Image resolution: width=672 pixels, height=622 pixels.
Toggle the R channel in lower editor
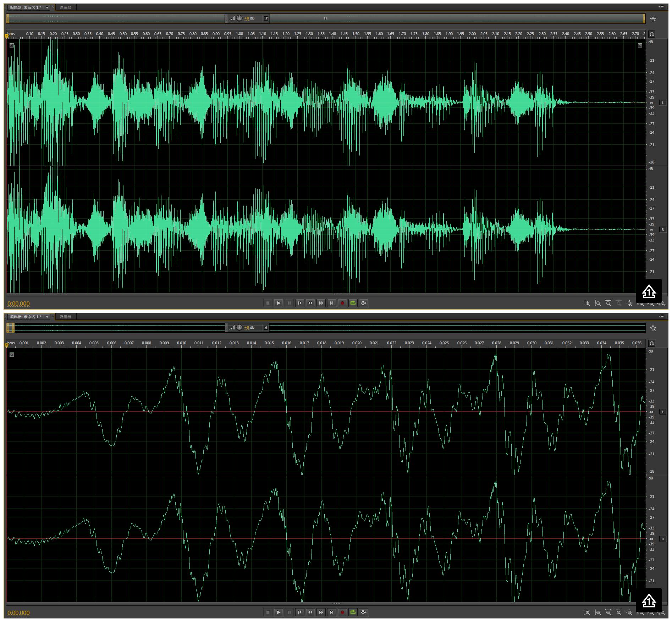click(662, 539)
